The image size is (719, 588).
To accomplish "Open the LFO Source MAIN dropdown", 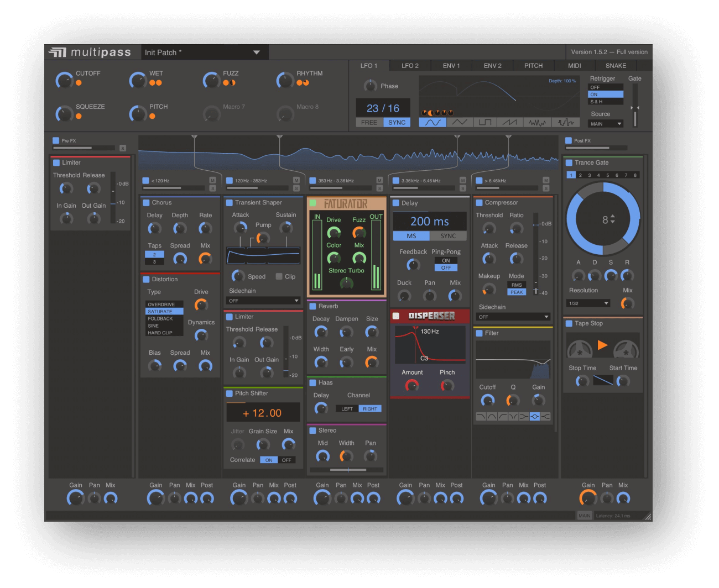I will coord(606,124).
